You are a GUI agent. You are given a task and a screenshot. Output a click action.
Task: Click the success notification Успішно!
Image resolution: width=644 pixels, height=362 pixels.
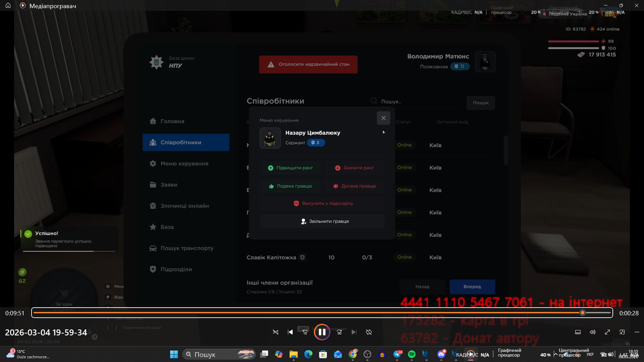point(69,239)
